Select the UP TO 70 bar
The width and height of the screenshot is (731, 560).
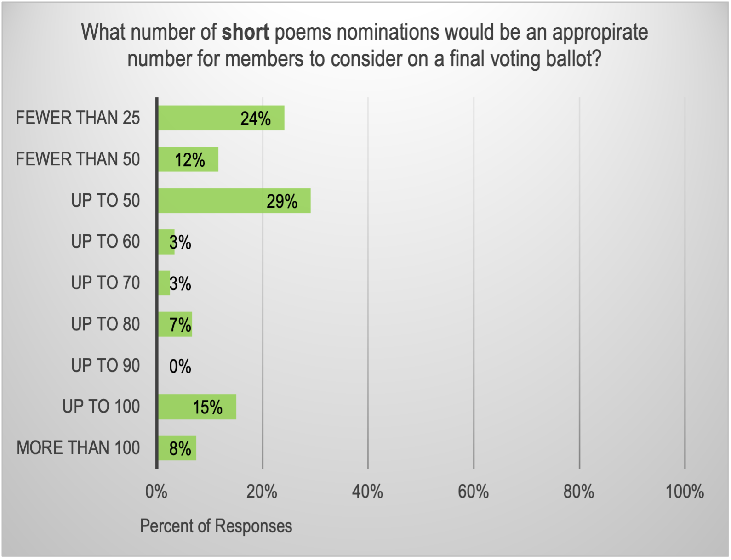coord(164,283)
